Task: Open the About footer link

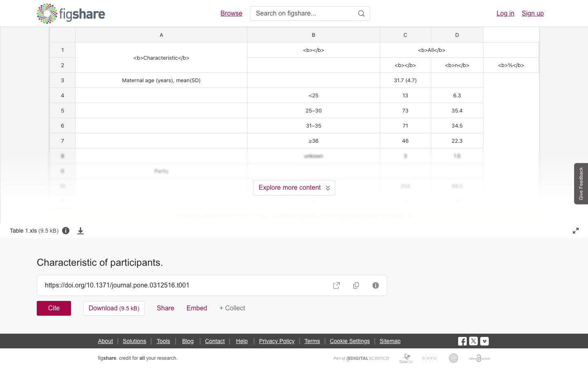Action: tap(105, 341)
